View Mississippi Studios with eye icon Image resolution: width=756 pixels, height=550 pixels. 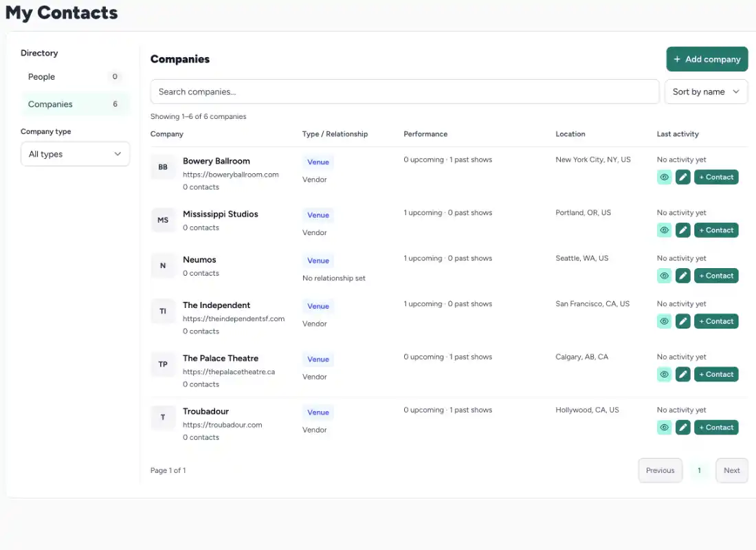tap(664, 230)
